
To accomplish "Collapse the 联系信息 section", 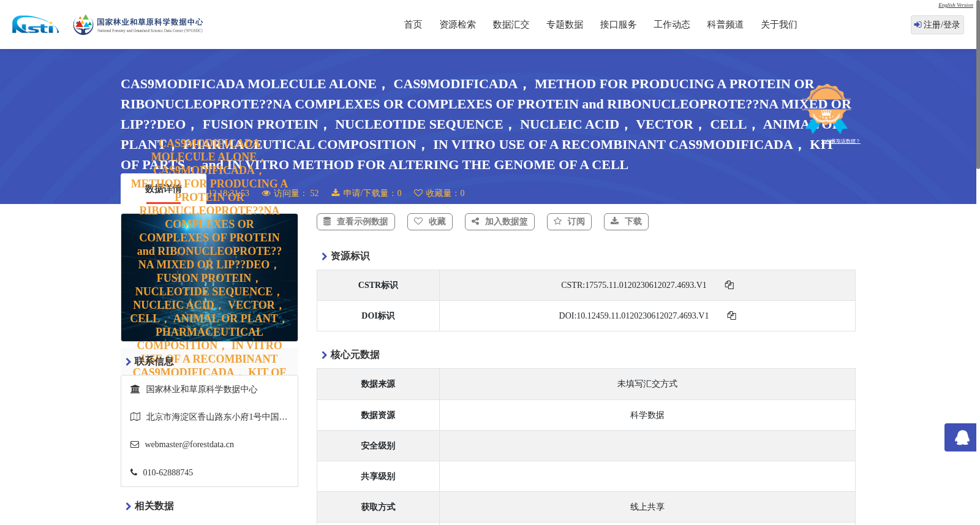I will click(x=149, y=361).
